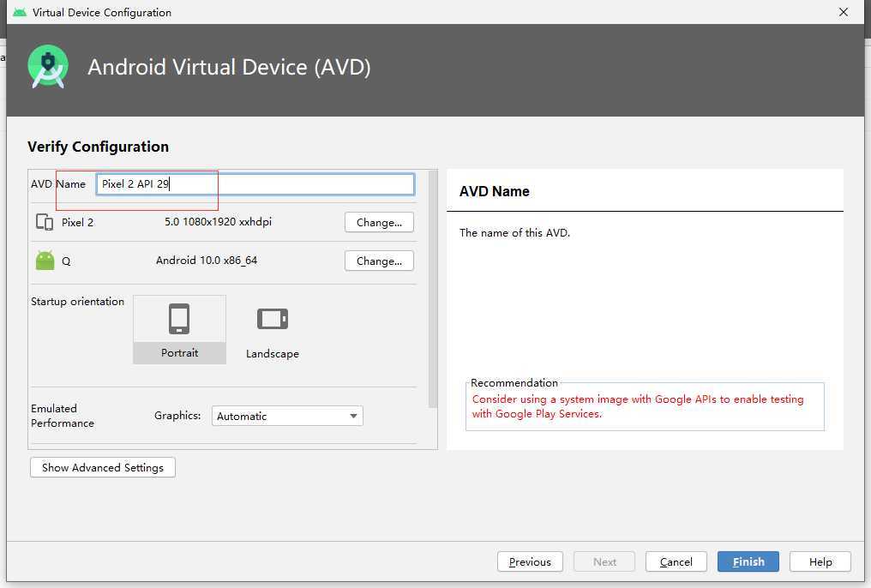Click the 5.0 1080x1920 xxhdpi device spec
871x588 pixels.
pos(218,222)
